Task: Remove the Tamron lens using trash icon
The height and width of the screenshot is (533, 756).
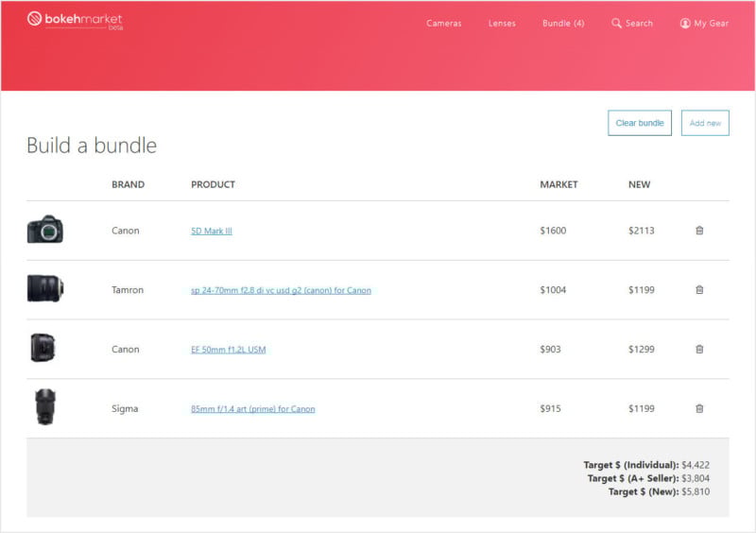Action: click(699, 290)
